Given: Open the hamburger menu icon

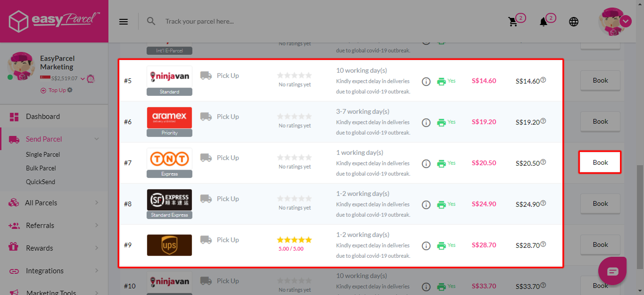Looking at the screenshot, I should point(124,21).
